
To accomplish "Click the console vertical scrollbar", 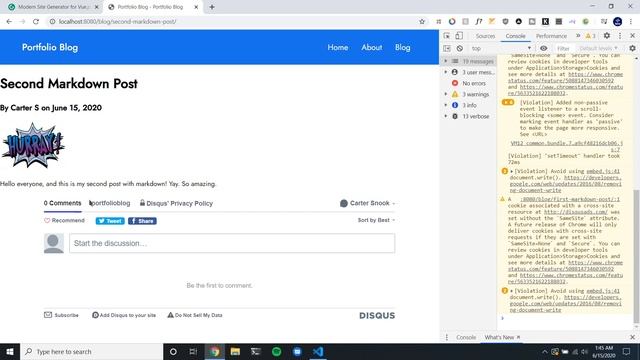I will click(x=637, y=255).
